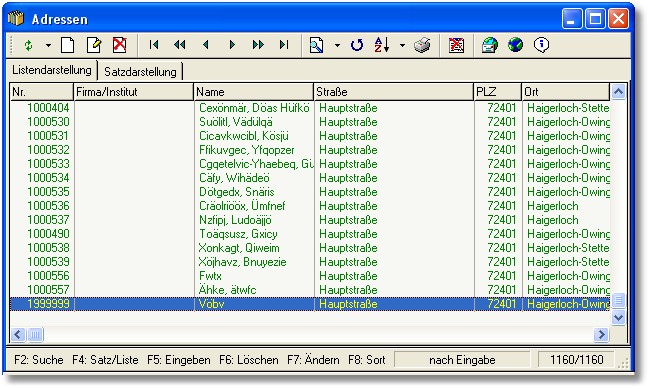This screenshot has height=389, width=649.
Task: Click the 1160/1160 record counter
Action: (x=576, y=360)
